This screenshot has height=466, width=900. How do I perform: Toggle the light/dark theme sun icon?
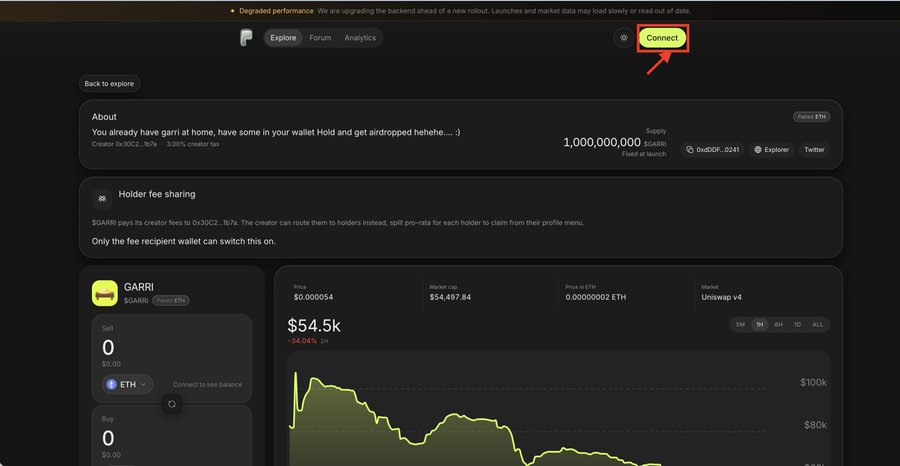click(624, 38)
